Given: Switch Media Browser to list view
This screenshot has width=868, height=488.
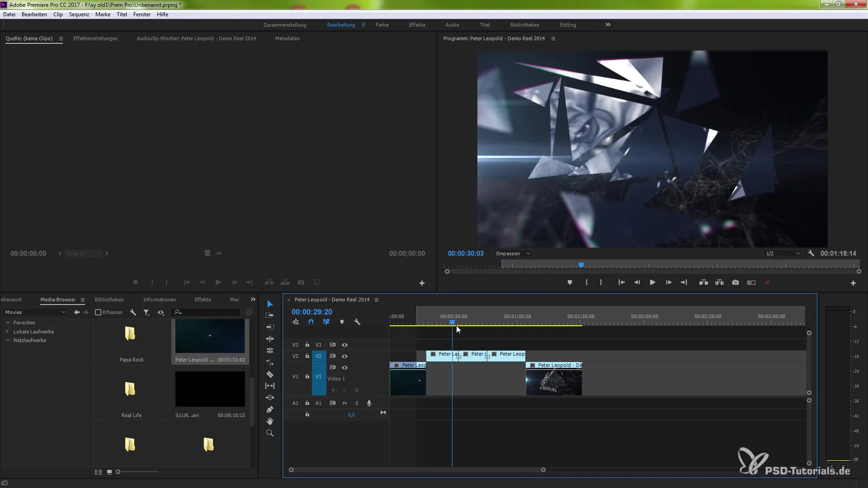Looking at the screenshot, I should 98,472.
